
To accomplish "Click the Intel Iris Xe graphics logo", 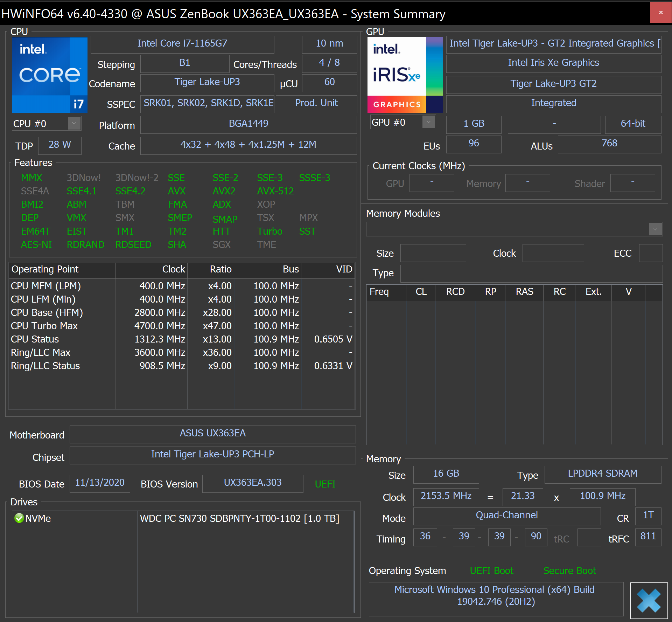I will [x=405, y=75].
